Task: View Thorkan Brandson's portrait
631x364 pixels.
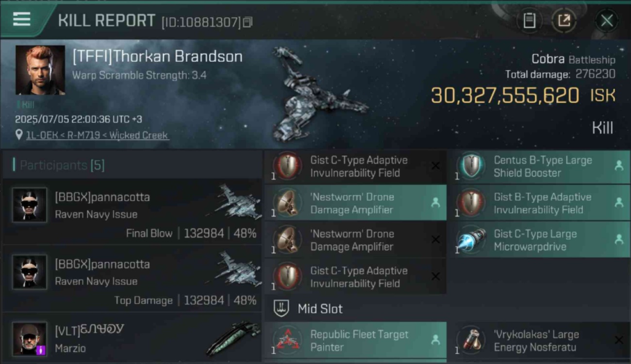Action: coord(40,70)
